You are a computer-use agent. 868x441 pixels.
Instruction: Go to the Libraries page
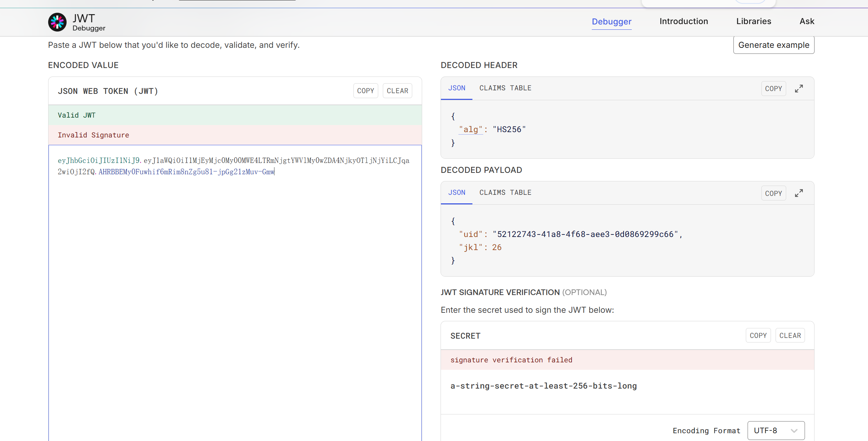754,21
